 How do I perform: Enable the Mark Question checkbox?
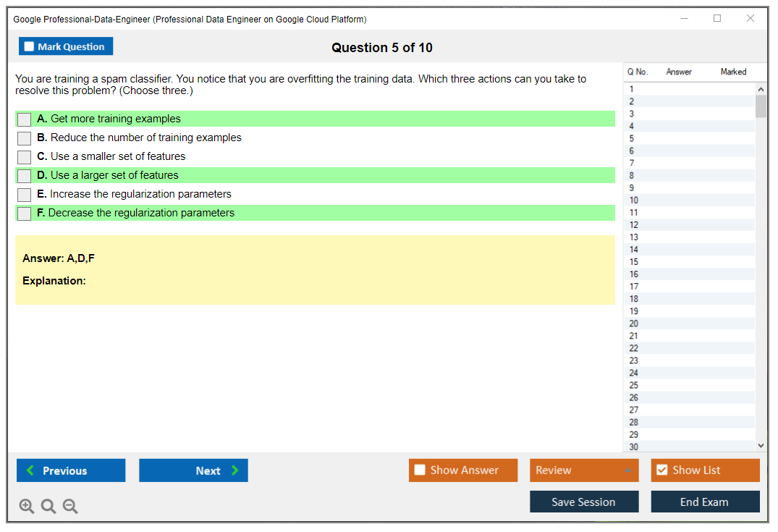[30, 46]
